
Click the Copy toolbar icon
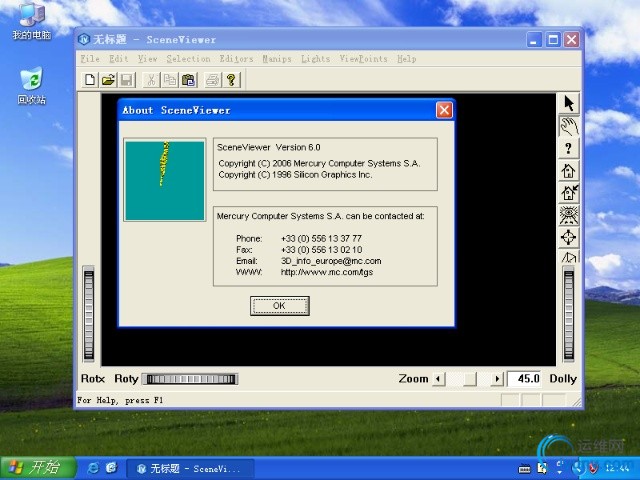(x=170, y=80)
